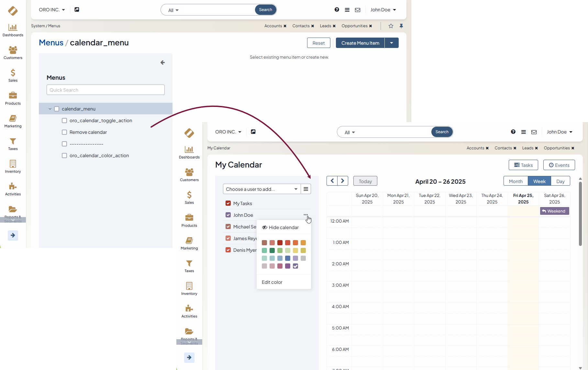
Task: Collapse the calendar_menu tree node
Action: pyautogui.click(x=50, y=109)
